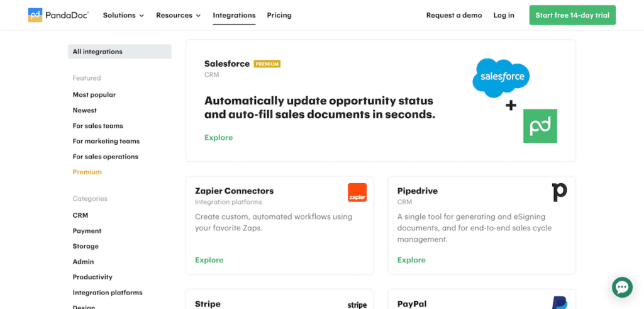Open the Integrations nav tab
Screen dimensions: 644x309
(234, 15)
